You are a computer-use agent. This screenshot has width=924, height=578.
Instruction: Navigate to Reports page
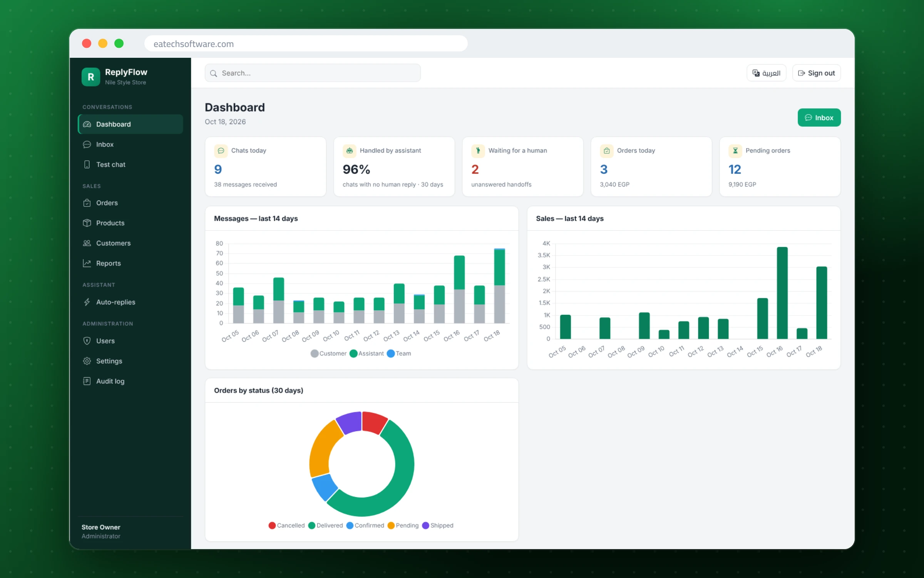pos(130,263)
